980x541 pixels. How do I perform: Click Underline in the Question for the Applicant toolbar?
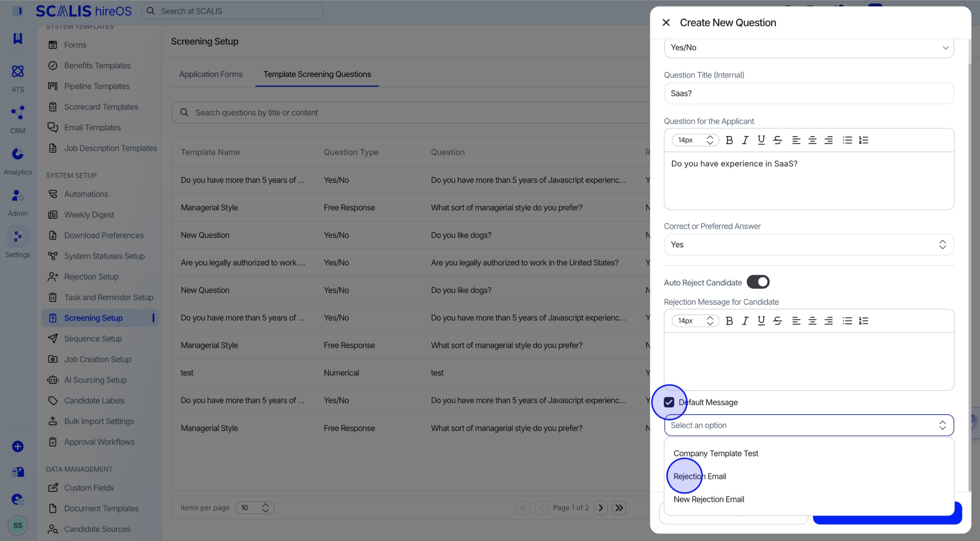[x=761, y=140]
